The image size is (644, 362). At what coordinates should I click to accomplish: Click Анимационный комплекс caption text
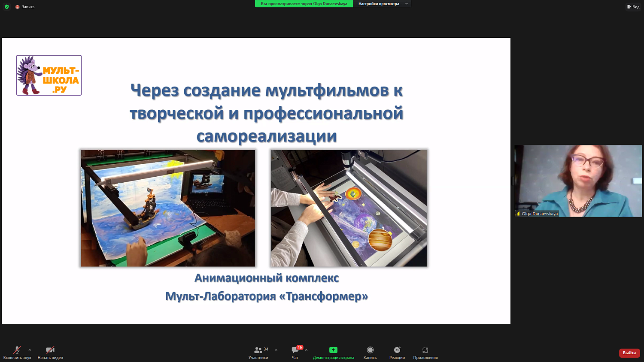pyautogui.click(x=267, y=278)
